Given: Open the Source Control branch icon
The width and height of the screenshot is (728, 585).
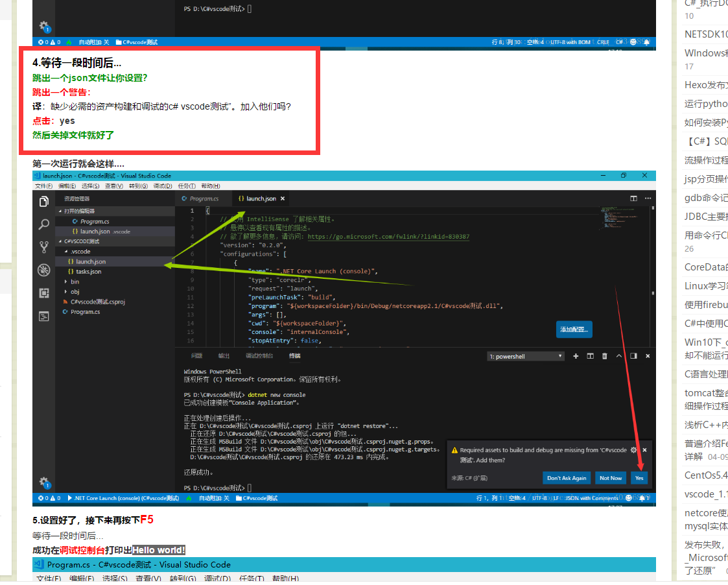Looking at the screenshot, I should click(43, 247).
